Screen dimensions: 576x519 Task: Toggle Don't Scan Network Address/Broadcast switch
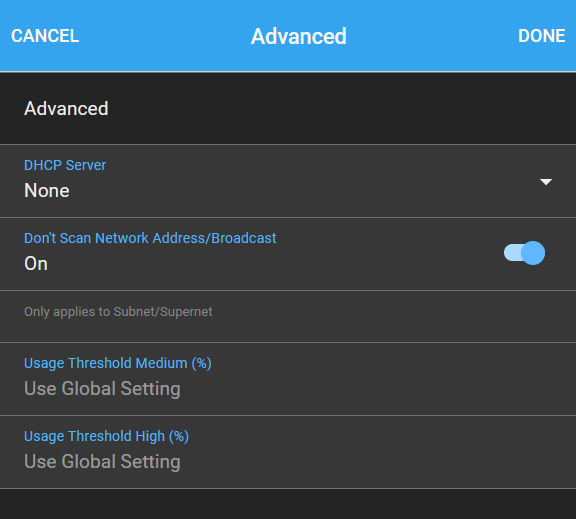point(524,253)
